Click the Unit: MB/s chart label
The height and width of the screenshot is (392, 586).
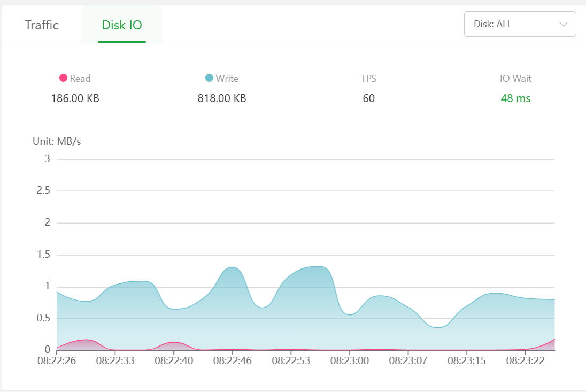57,142
